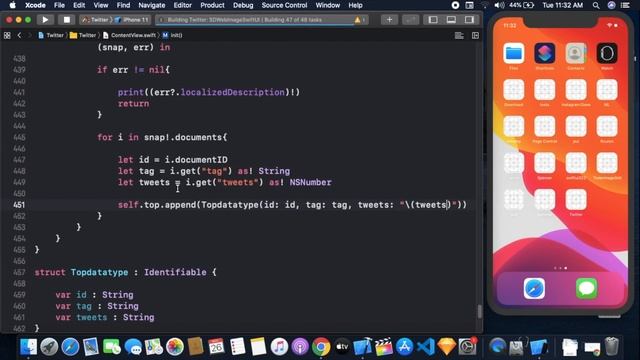640x360 pixels.
Task: Click the screen recording indicator in menu bar
Action: tap(455, 5)
